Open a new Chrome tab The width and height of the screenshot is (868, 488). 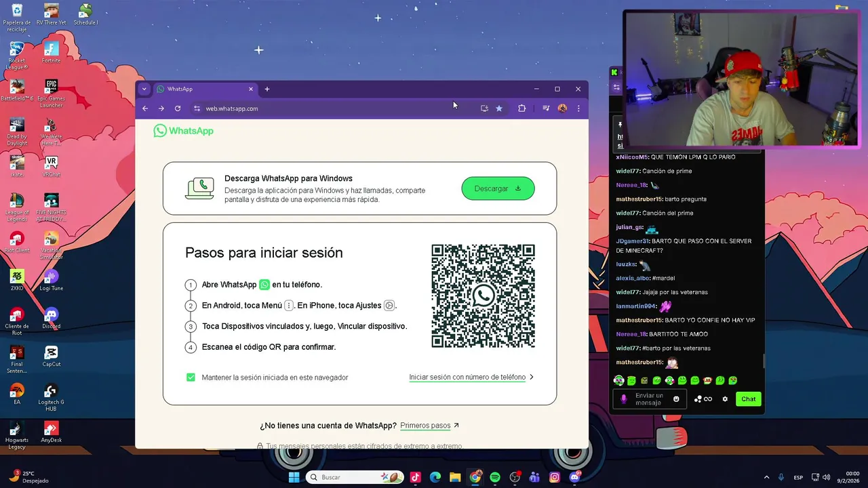[267, 89]
